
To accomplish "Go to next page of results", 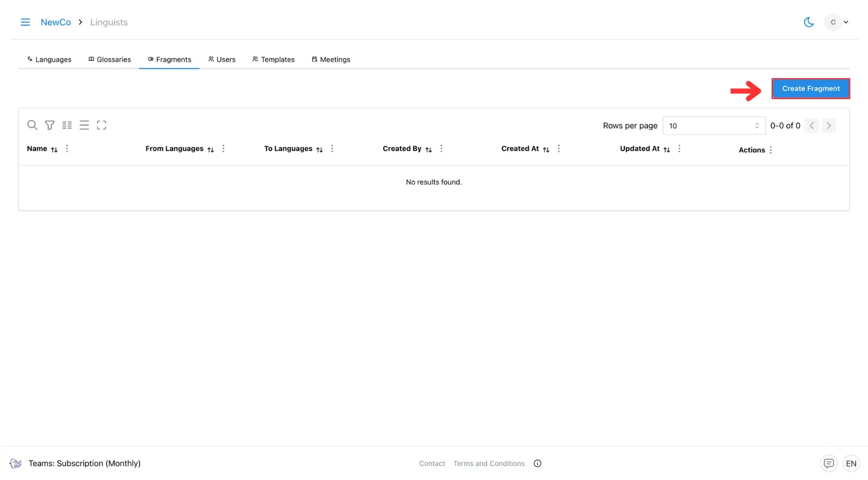I will pos(828,125).
